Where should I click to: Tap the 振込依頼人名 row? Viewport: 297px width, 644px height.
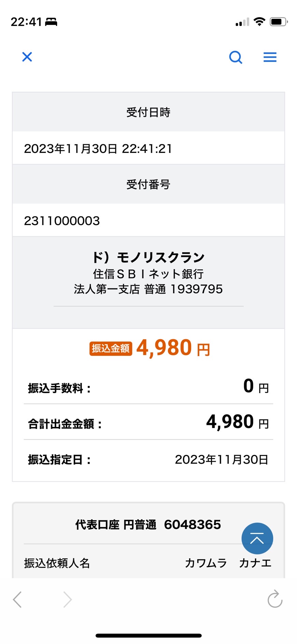pos(148,563)
